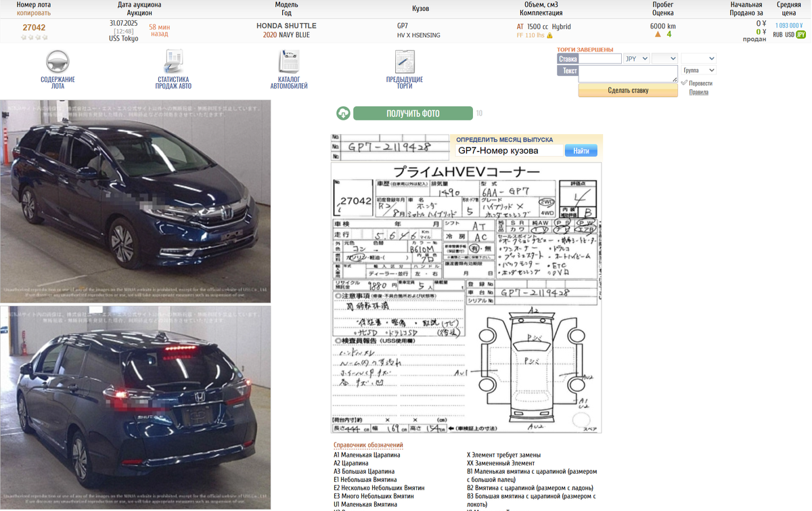Image resolution: width=812 pixels, height=511 pixels.
Task: Open the JPY currency dropdown in the bid form
Action: tap(636, 59)
